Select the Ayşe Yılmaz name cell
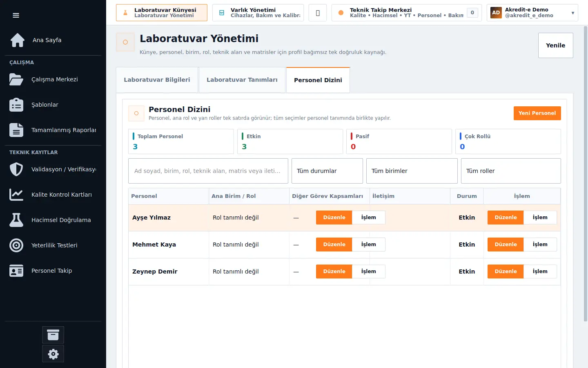Screen dimensions: 588x368 pos(169,218)
